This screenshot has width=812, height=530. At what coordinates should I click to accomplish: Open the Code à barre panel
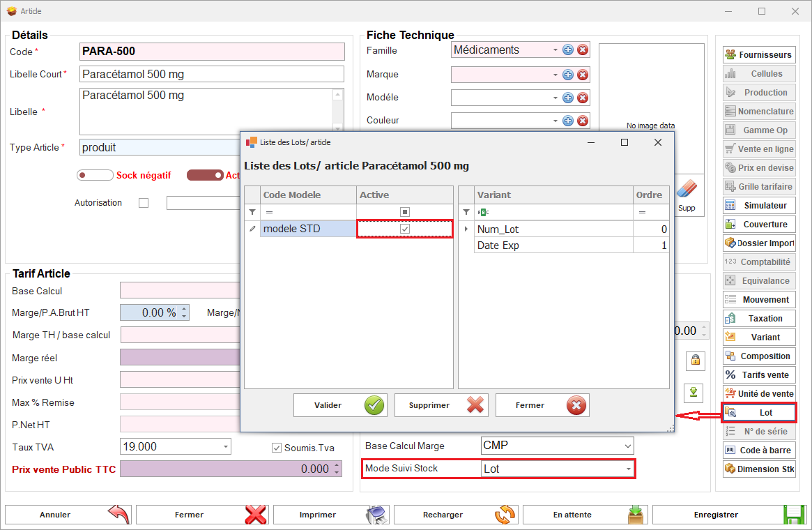coord(759,450)
